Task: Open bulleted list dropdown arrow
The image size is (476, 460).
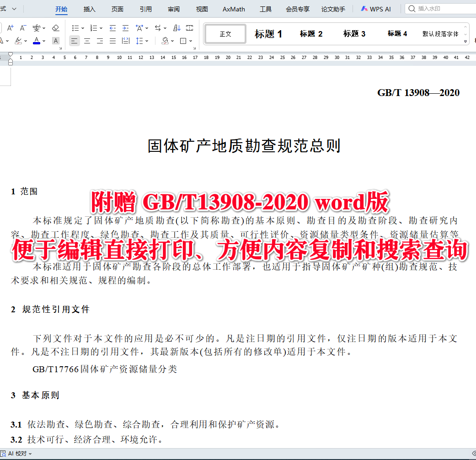Action: point(83,28)
